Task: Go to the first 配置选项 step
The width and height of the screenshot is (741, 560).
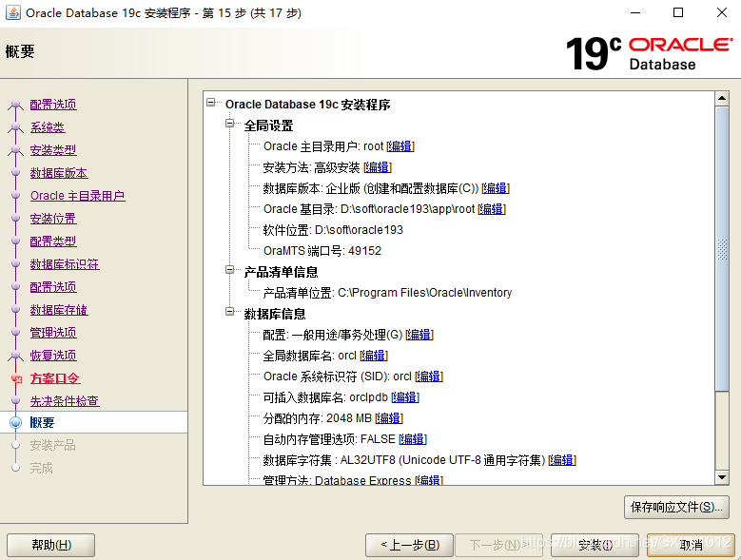Action: 53,105
